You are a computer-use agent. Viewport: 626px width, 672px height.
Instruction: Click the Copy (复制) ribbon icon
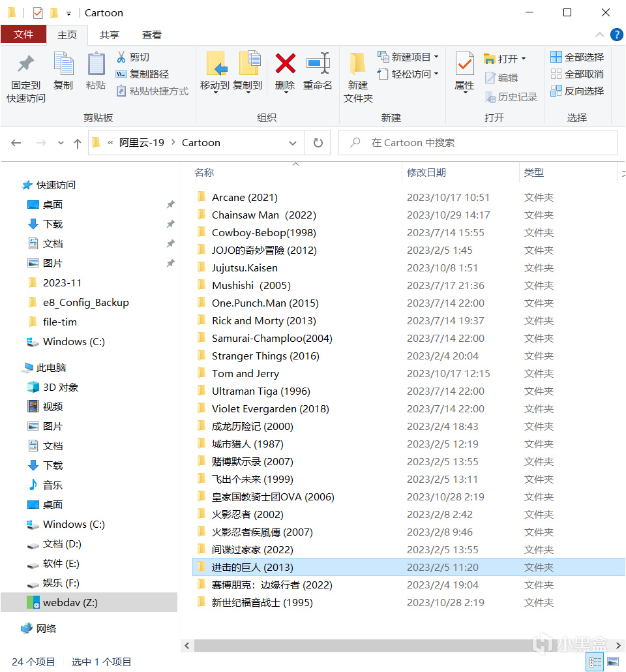point(63,65)
